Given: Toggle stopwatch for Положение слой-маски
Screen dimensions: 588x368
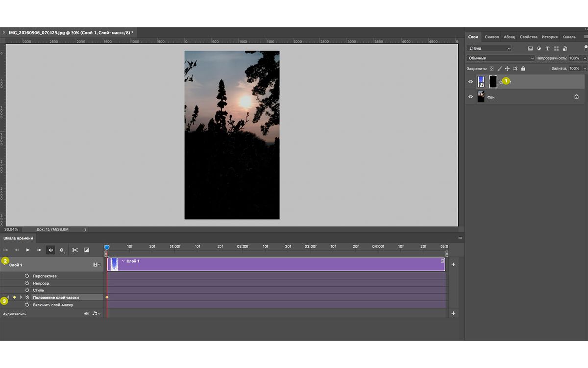Looking at the screenshot, I should coord(28,298).
